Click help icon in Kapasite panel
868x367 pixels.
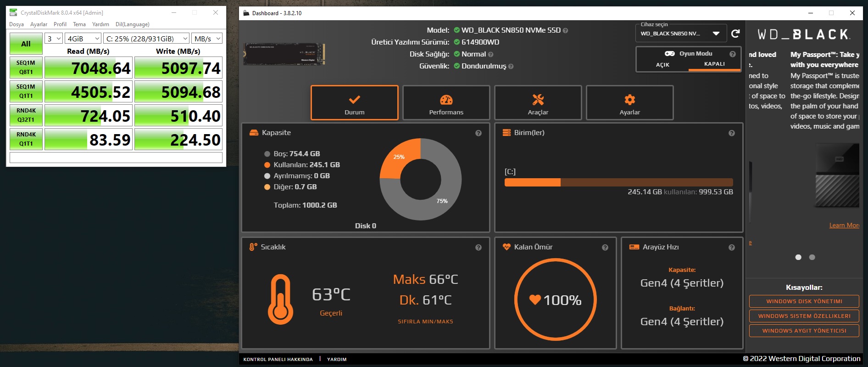[479, 133]
